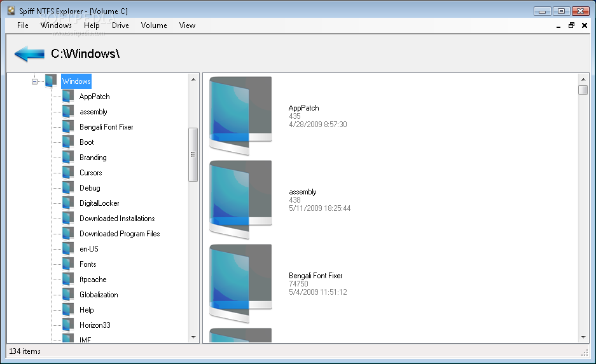Open the View menu
The height and width of the screenshot is (364, 596).
click(187, 25)
